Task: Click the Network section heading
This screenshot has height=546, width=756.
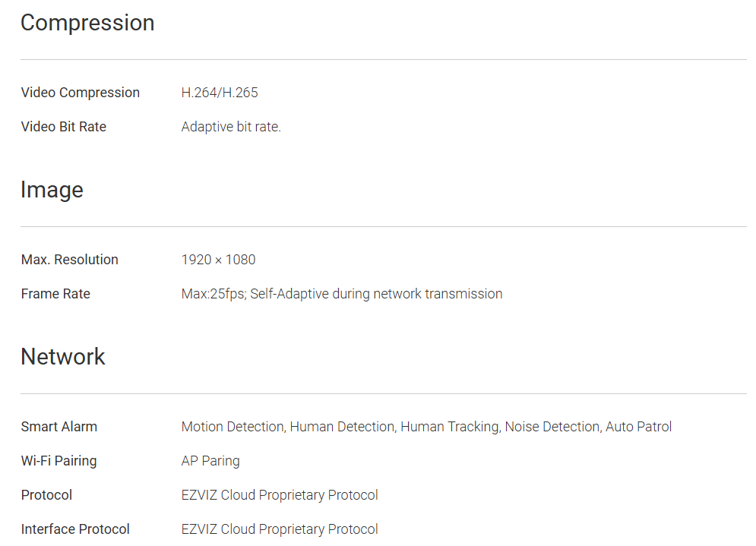Action: coord(63,357)
